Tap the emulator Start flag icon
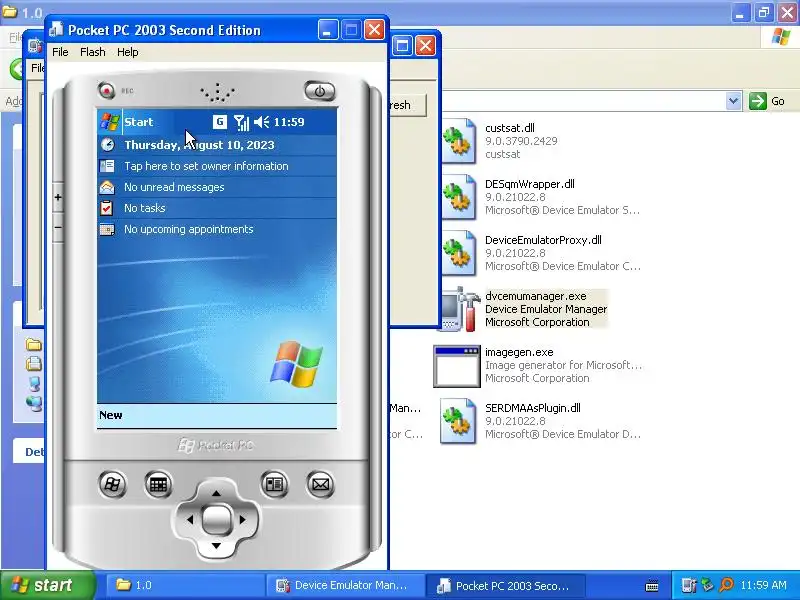 [x=110, y=122]
